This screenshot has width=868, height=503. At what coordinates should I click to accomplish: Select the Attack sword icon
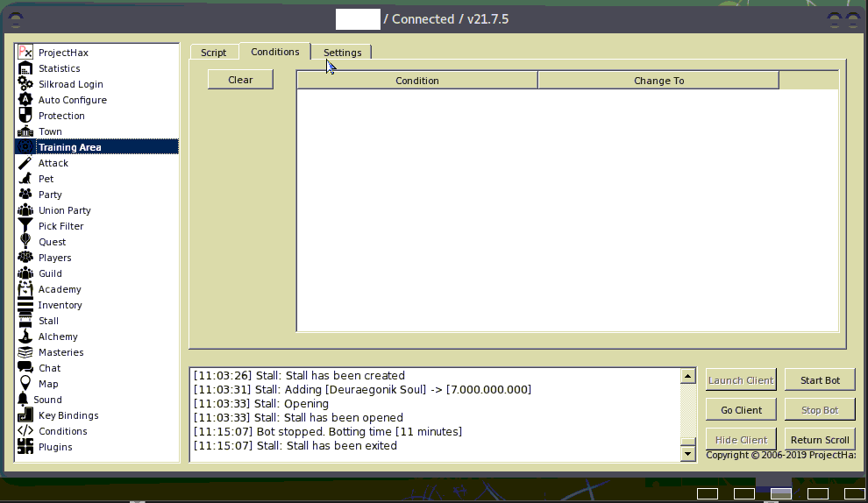25,163
